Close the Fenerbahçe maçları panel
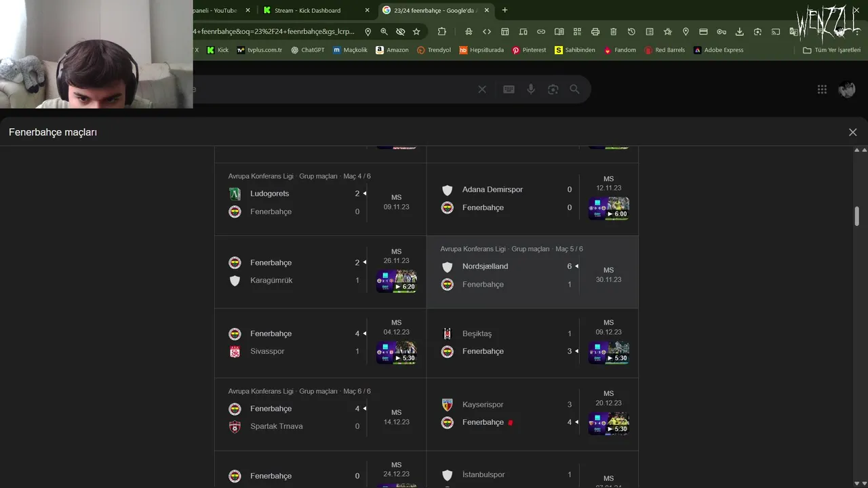Screen dimensions: 868x488 click(x=852, y=132)
